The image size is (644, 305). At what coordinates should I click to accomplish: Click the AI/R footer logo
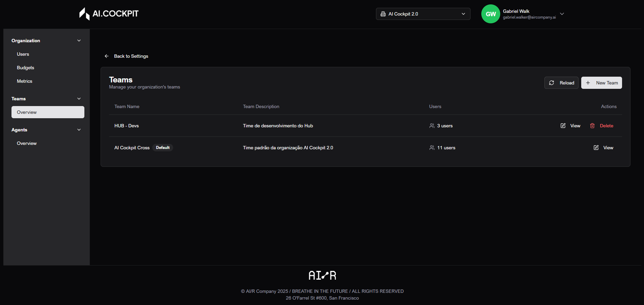(322, 275)
